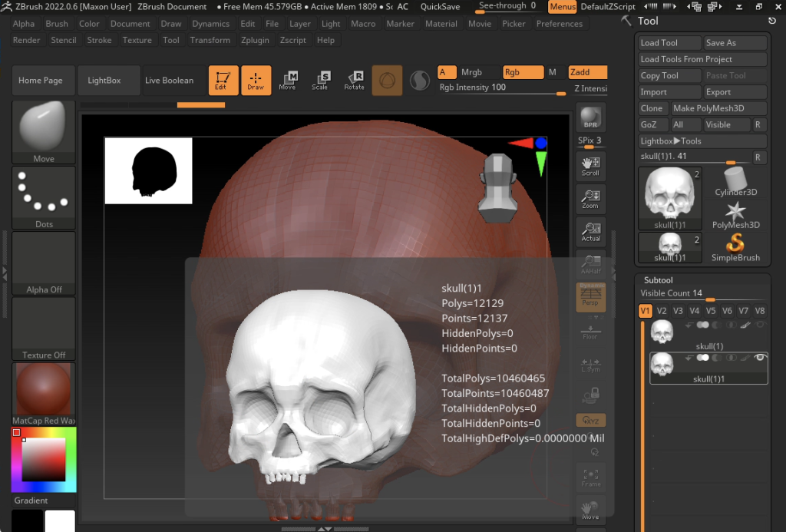
Task: Toggle the Rgb paint mode
Action: point(523,72)
